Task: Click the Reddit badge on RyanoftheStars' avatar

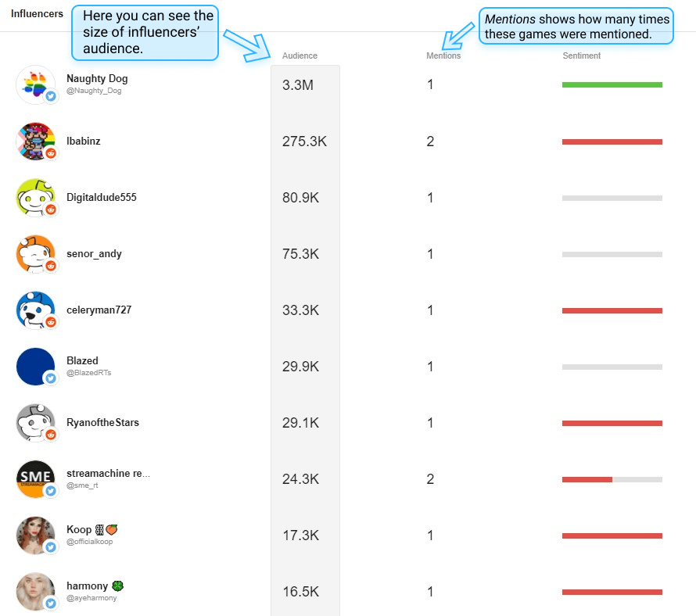Action: point(49,433)
